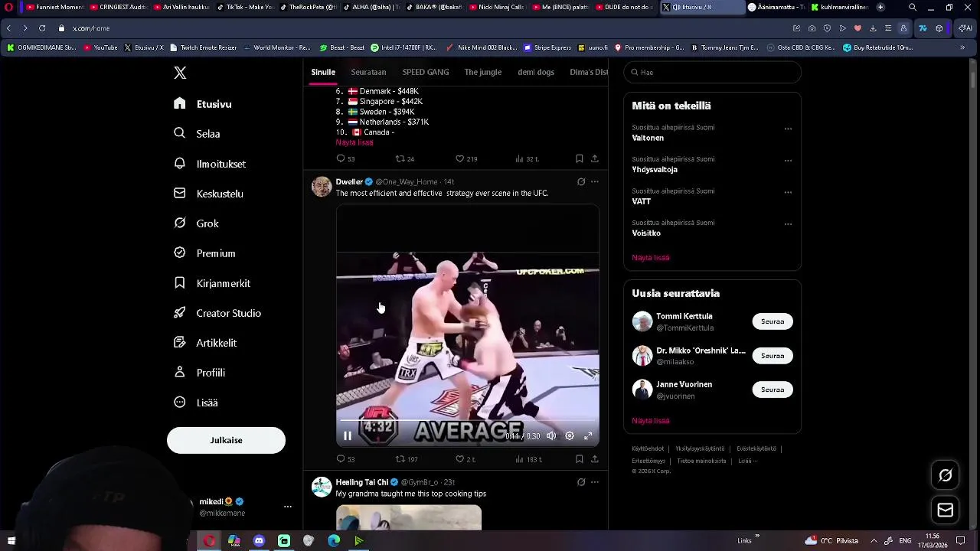This screenshot has height=551, width=980.
Task: Open Etusivu home in the sidebar
Action: pyautogui.click(x=203, y=104)
